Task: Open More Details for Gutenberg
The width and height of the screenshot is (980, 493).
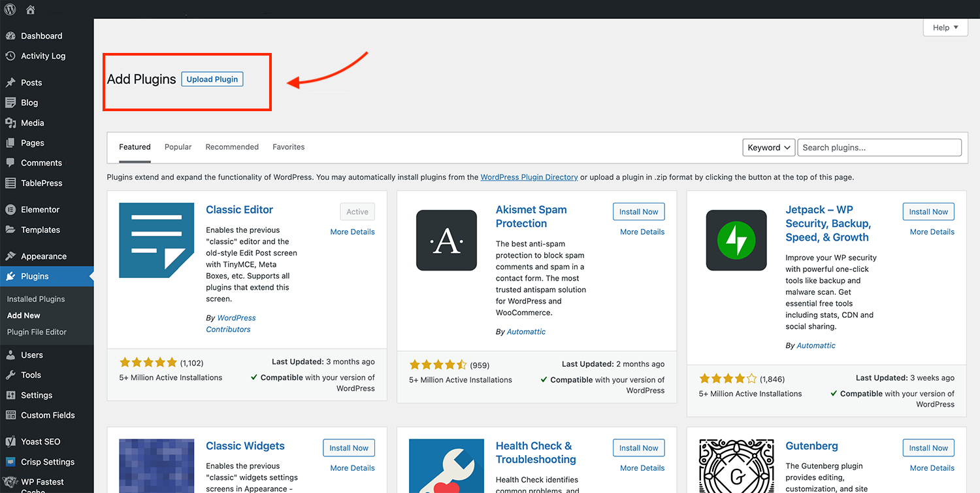Action: tap(932, 468)
